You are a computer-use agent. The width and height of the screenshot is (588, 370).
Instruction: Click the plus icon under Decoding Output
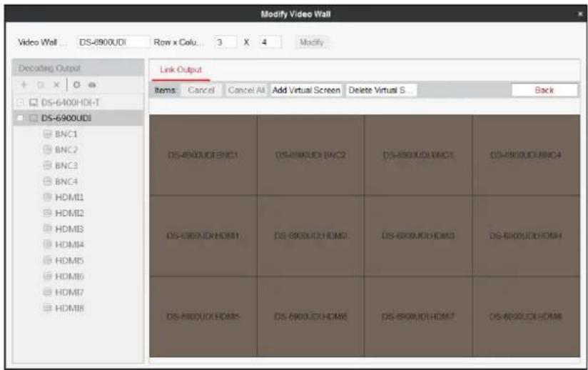[24, 85]
